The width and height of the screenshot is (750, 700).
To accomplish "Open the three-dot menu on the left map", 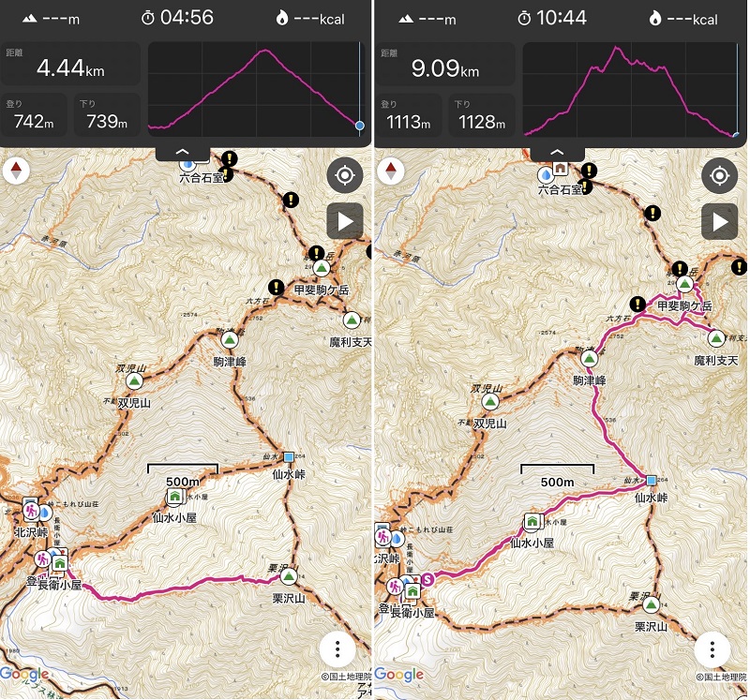I will 338,650.
